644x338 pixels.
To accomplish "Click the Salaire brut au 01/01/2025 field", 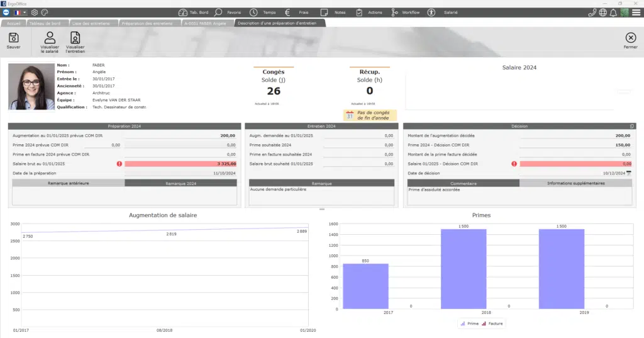I will (181, 164).
